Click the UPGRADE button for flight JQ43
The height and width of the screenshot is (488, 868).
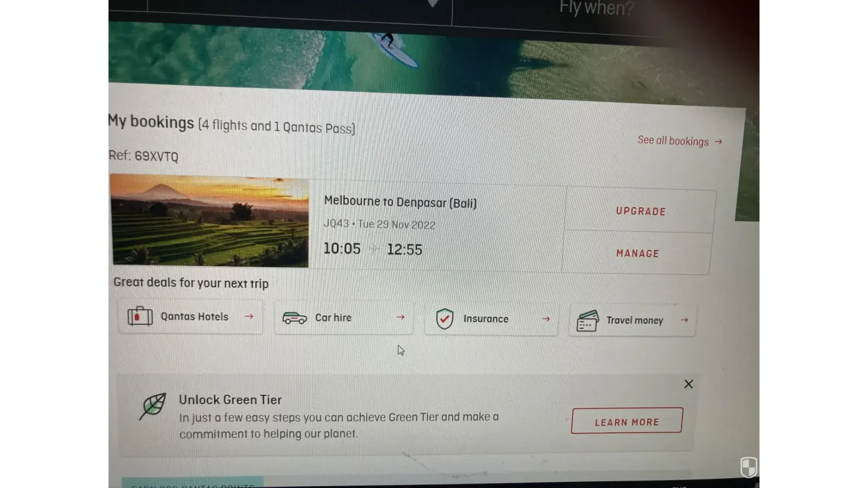point(641,211)
